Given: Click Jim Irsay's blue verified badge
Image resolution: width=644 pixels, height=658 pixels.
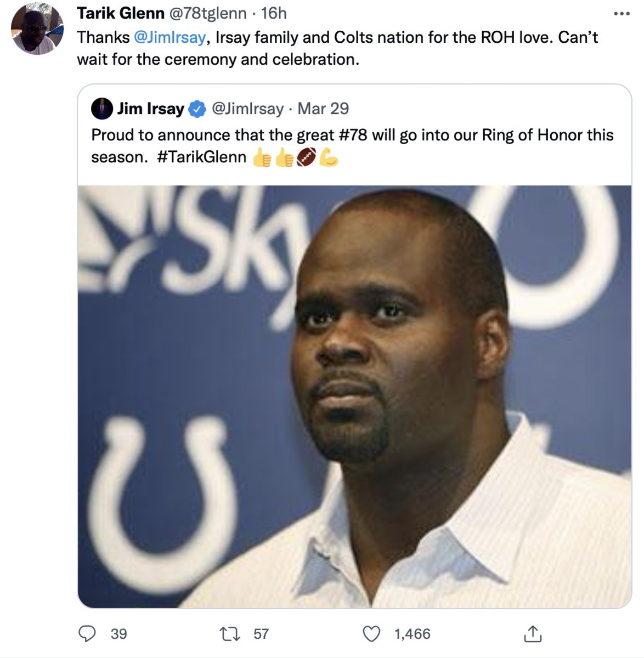Looking at the screenshot, I should (196, 109).
